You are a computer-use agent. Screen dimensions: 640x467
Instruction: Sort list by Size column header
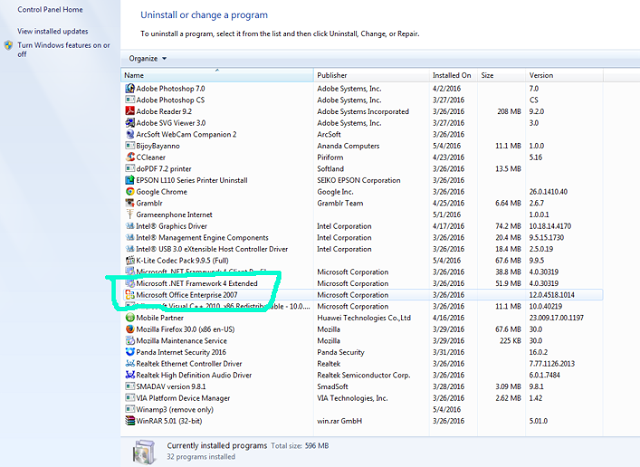501,75
